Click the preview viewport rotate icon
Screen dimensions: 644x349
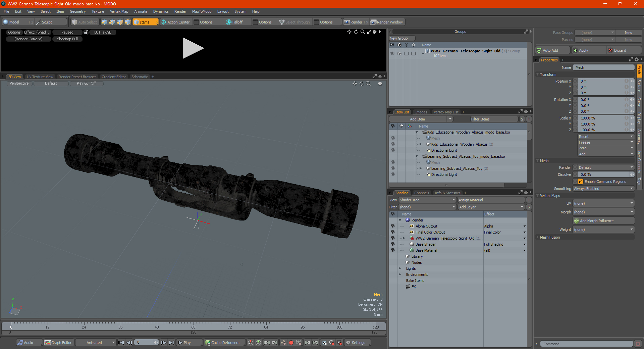[x=356, y=32]
